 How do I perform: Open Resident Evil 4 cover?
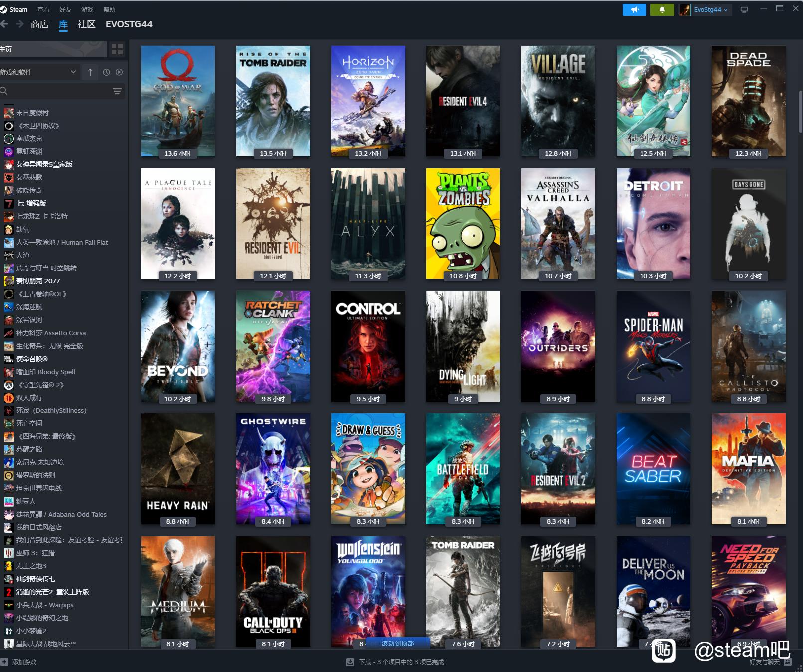point(463,101)
